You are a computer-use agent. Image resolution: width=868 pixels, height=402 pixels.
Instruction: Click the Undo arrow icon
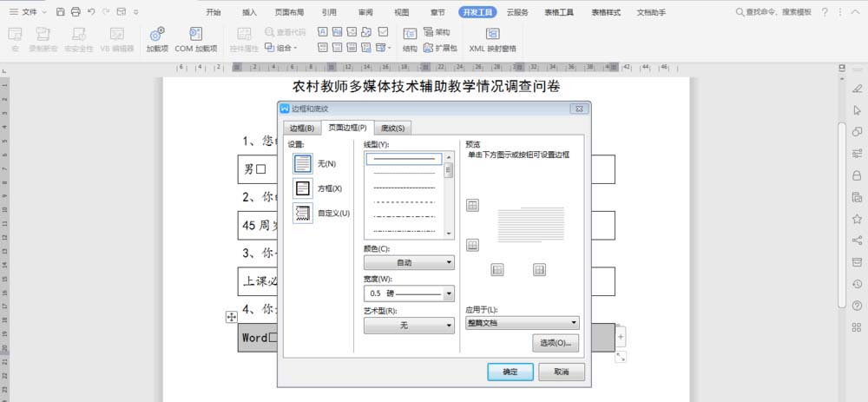point(91,11)
